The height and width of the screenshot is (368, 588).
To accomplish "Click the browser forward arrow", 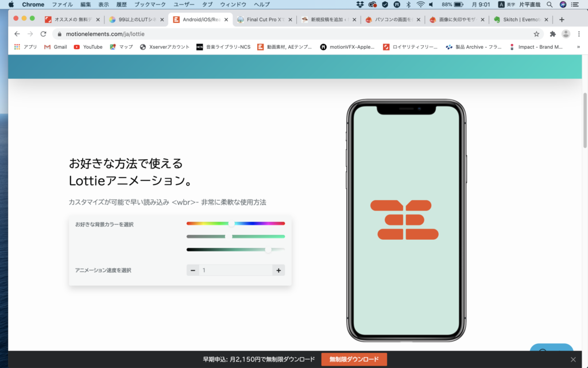I will (30, 34).
